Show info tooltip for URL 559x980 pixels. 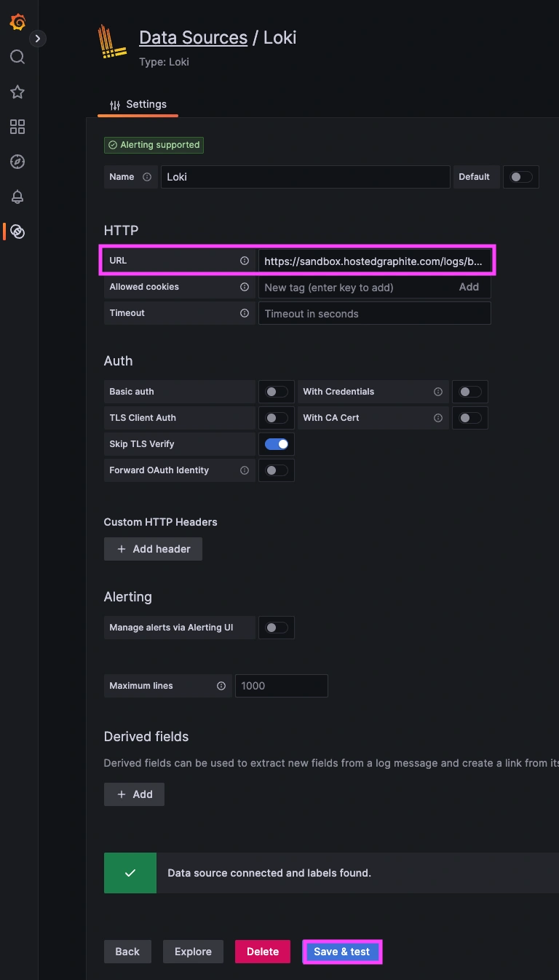click(x=245, y=261)
